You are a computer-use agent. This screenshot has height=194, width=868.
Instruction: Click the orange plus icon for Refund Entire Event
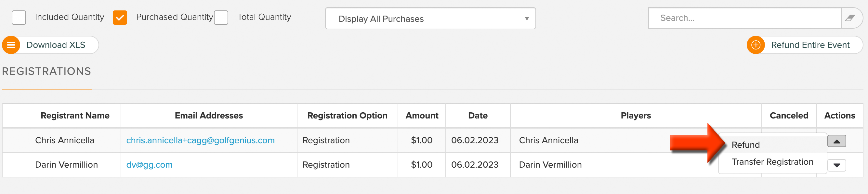756,45
